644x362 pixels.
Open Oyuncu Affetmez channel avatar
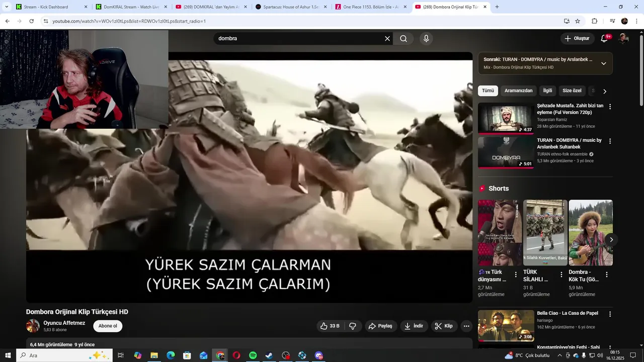pyautogui.click(x=33, y=326)
